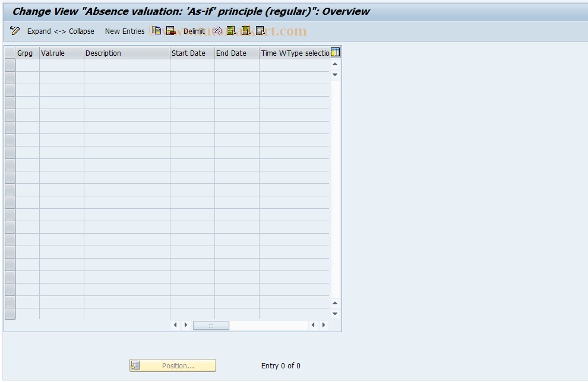Click the Start Date column header
The width and height of the screenshot is (588, 382).
(x=192, y=53)
